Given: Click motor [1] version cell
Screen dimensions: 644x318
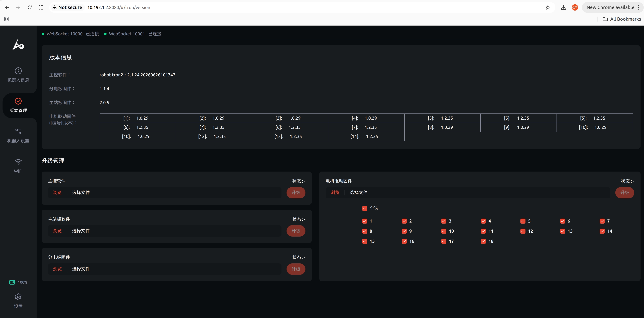Looking at the screenshot, I should [x=138, y=118].
